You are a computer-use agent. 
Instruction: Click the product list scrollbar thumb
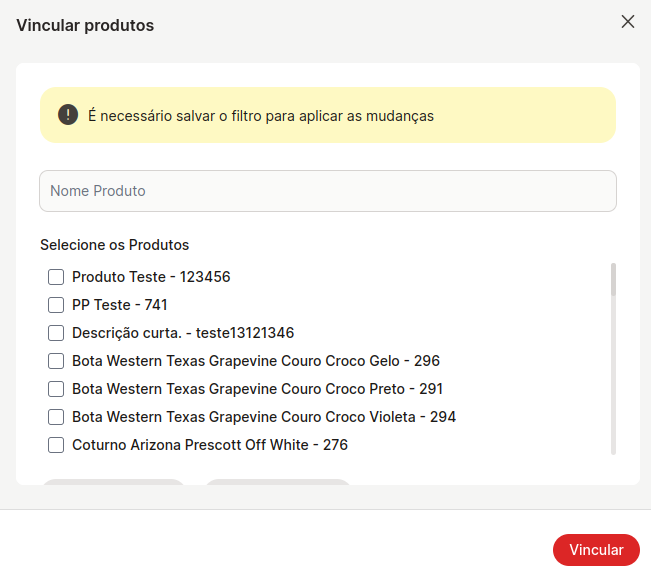[613, 279]
